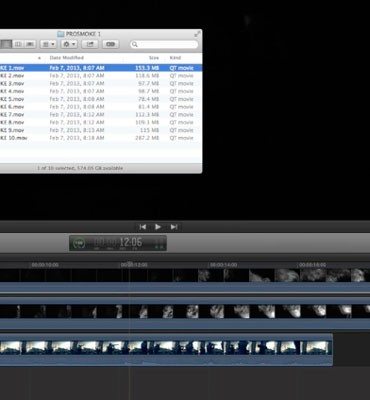Select the file ending in 10.mov
Image resolution: width=370 pixels, height=400 pixels.
click(x=101, y=138)
